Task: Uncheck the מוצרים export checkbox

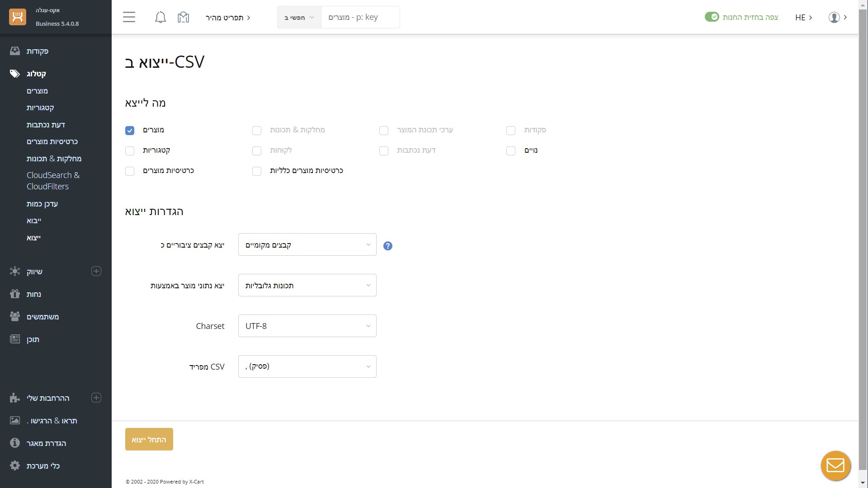Action: tap(130, 131)
